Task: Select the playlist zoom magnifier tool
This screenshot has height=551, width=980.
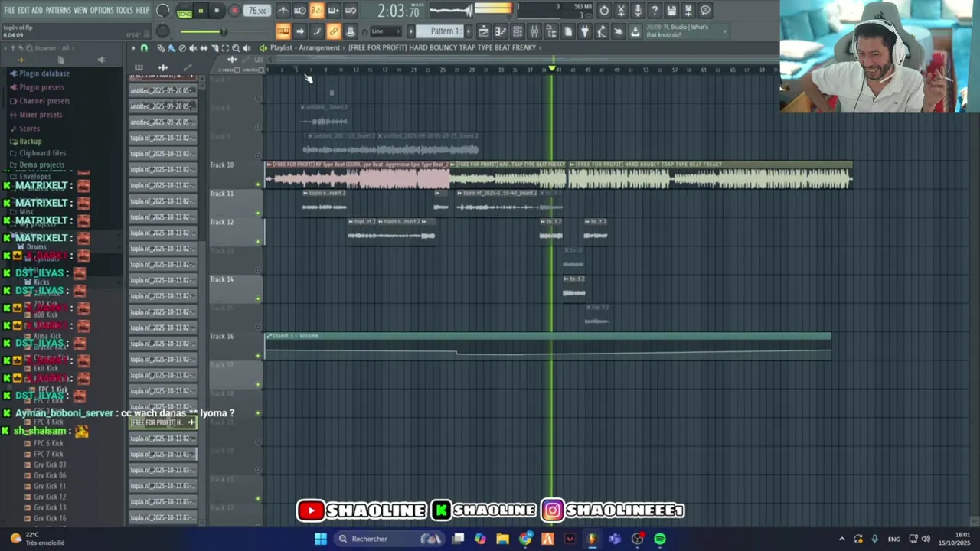Action: (236, 48)
